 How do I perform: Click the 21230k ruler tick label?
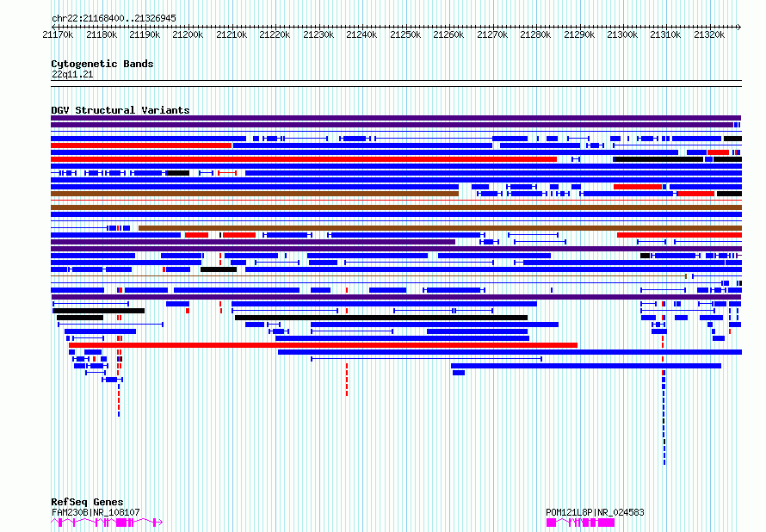(318, 34)
